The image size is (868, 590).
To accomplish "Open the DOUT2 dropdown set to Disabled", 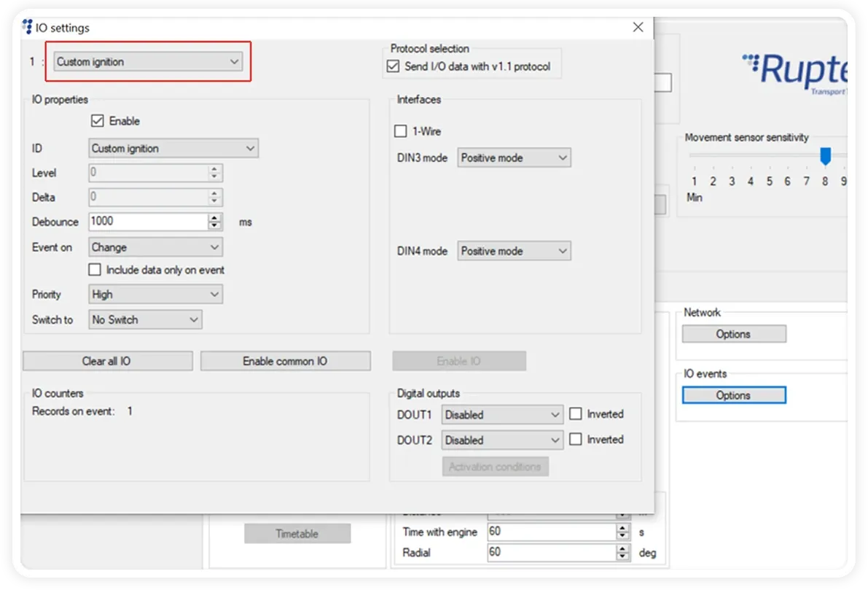I will (502, 440).
